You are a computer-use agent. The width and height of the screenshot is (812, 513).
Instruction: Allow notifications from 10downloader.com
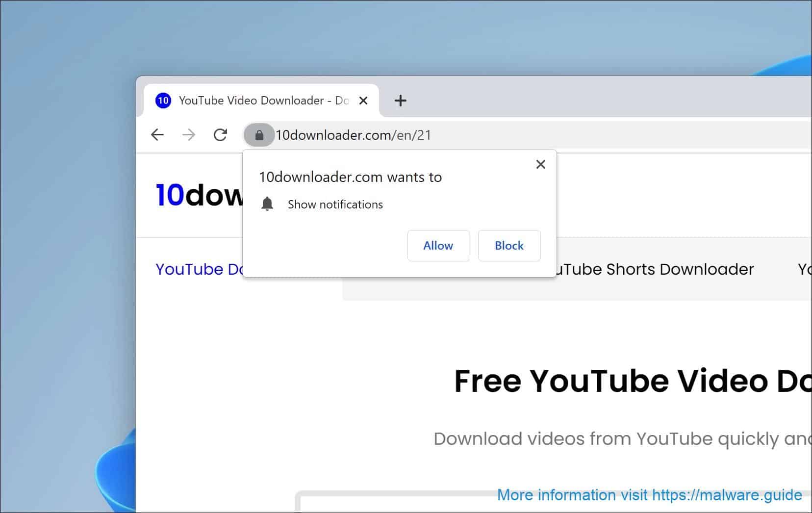(x=438, y=246)
